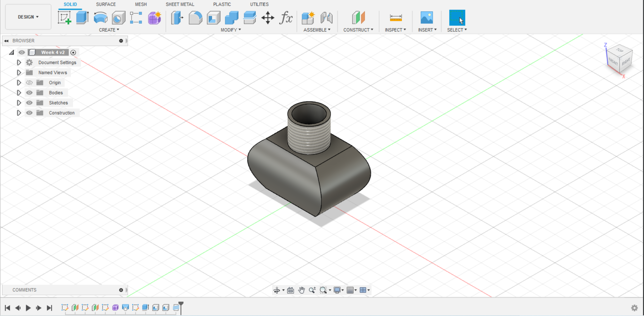Open the INSPECT menu
Viewport: 644px width, 316px height.
click(x=395, y=30)
